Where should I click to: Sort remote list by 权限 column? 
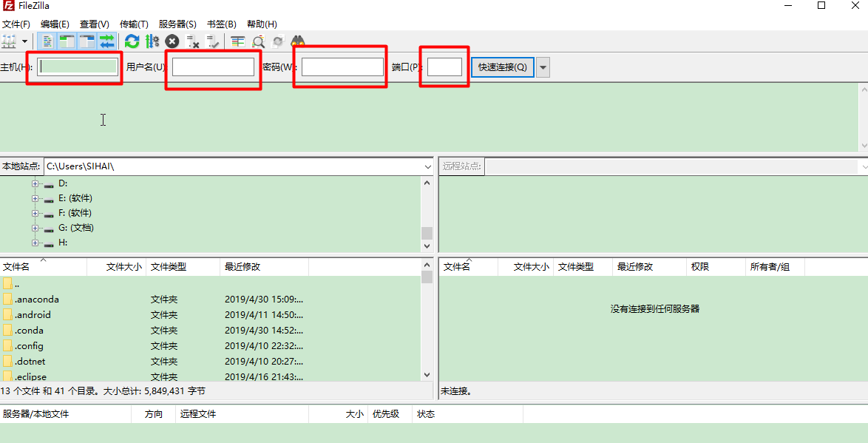click(x=716, y=267)
